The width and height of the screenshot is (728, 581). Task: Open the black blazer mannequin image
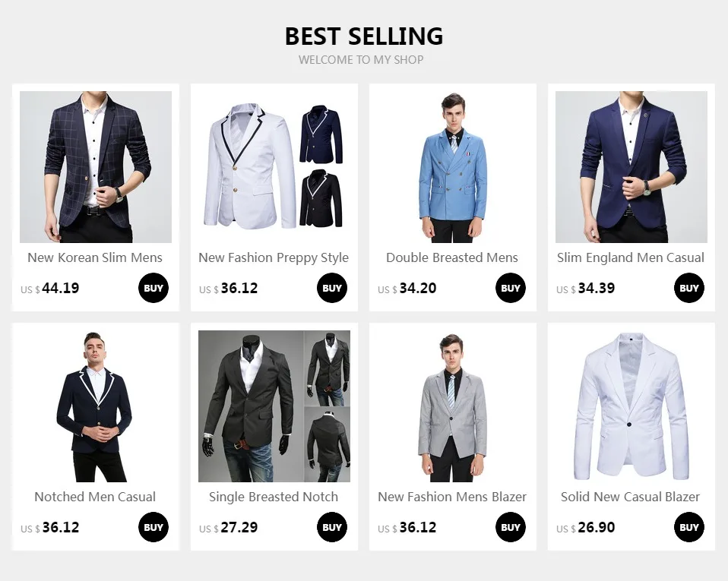point(274,406)
